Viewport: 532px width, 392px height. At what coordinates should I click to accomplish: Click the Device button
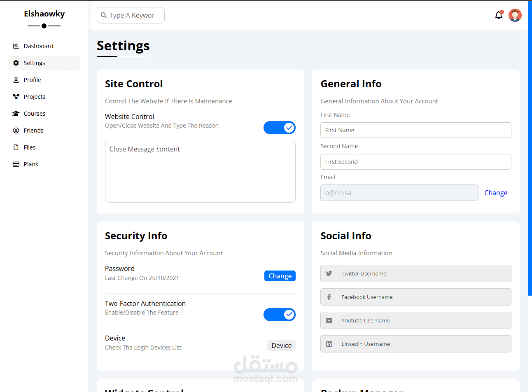point(282,345)
